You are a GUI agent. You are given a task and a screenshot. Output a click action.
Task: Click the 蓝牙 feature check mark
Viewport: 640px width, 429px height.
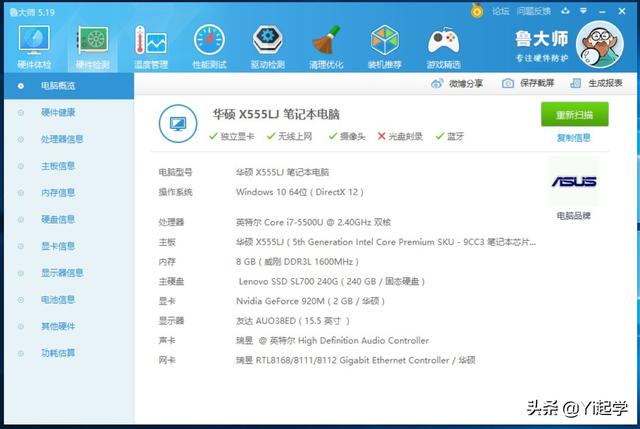[x=440, y=136]
